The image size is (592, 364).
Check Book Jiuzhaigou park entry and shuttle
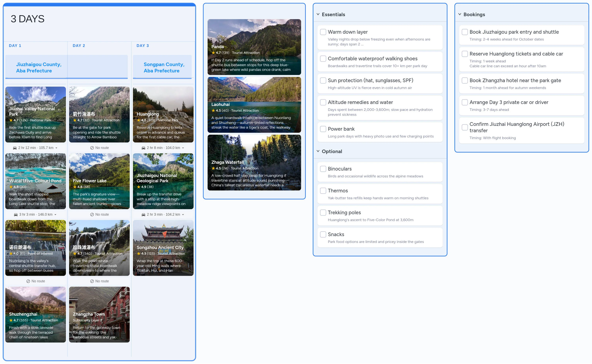pyautogui.click(x=465, y=32)
